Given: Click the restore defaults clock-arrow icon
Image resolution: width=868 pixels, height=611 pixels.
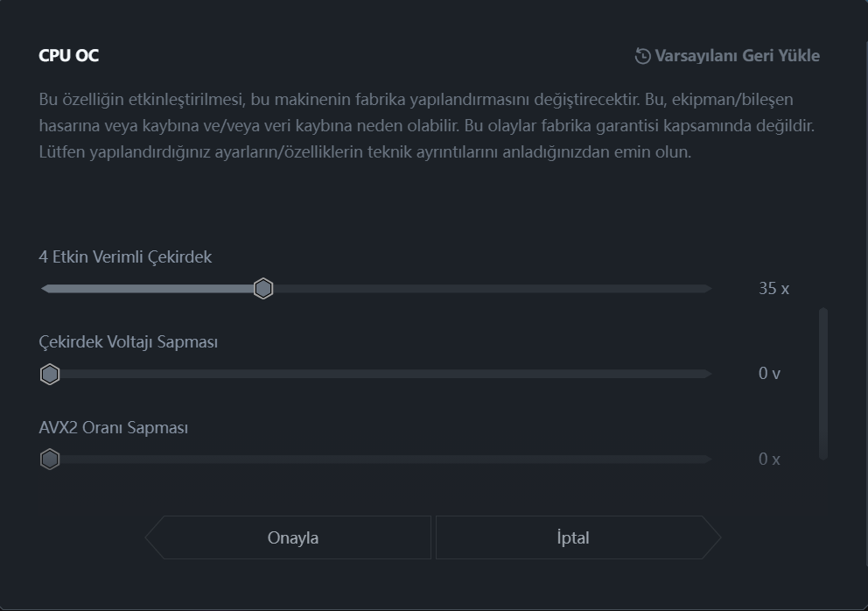Looking at the screenshot, I should (642, 56).
